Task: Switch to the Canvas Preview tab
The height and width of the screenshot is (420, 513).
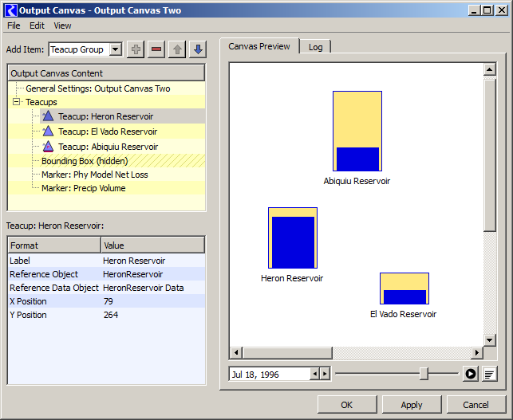Action: click(259, 46)
